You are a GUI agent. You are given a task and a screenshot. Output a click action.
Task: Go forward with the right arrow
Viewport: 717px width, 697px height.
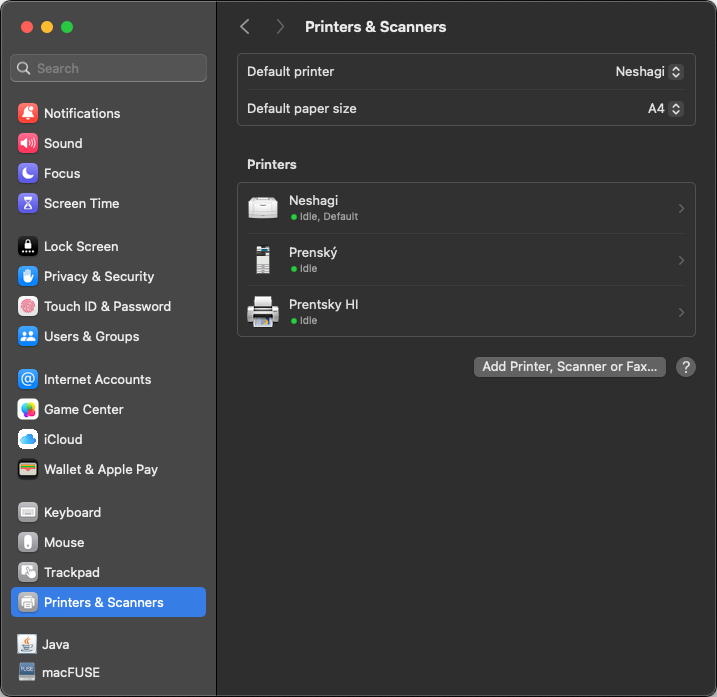[280, 27]
